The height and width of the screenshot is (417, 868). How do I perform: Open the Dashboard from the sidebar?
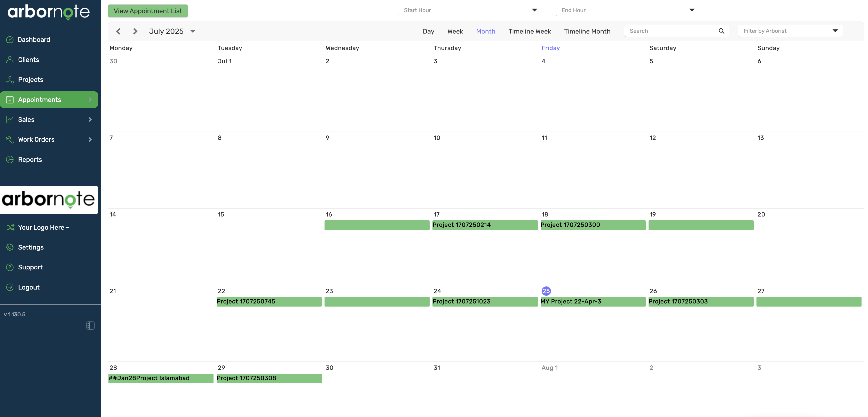pyautogui.click(x=10, y=39)
